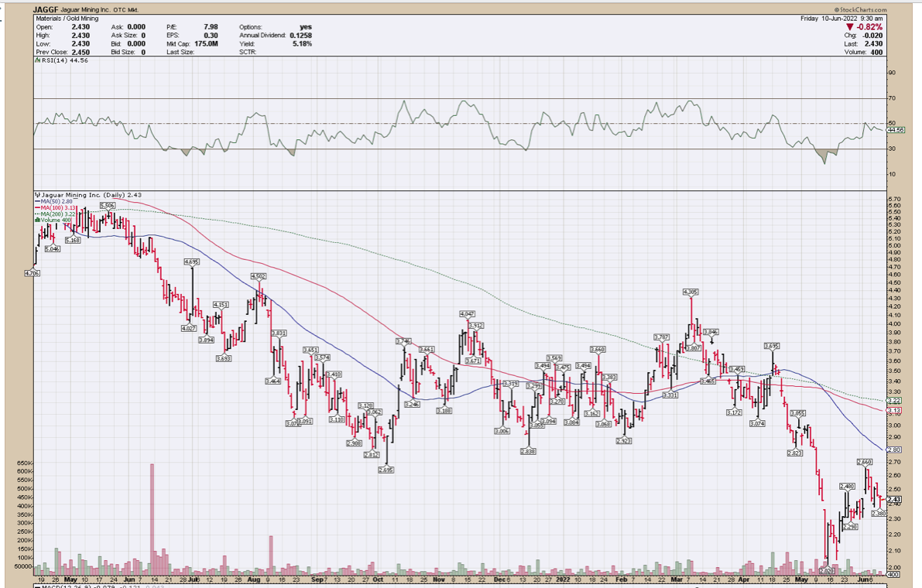
Task: Click the Mkt Cap value 175.0M
Action: 205,43
